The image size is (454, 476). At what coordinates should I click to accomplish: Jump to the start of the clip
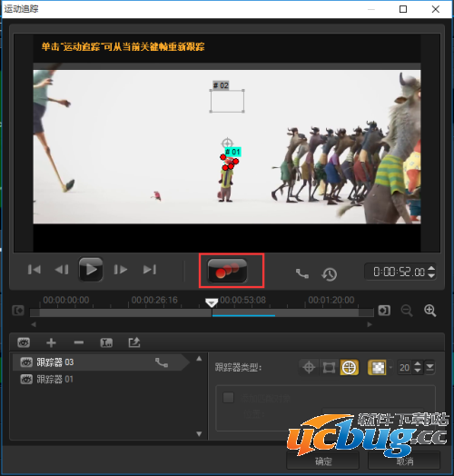click(x=34, y=270)
